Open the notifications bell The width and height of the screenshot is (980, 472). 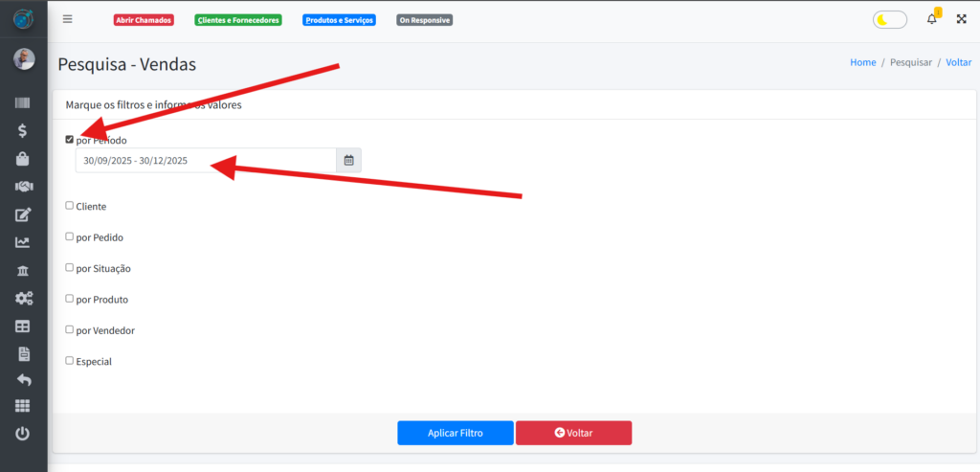pos(932,19)
